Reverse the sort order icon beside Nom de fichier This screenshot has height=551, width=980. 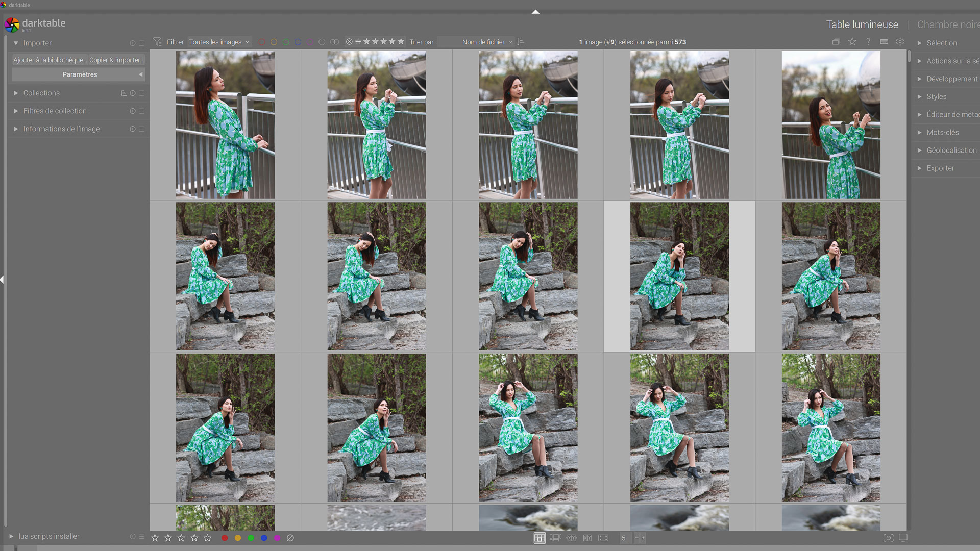click(521, 42)
